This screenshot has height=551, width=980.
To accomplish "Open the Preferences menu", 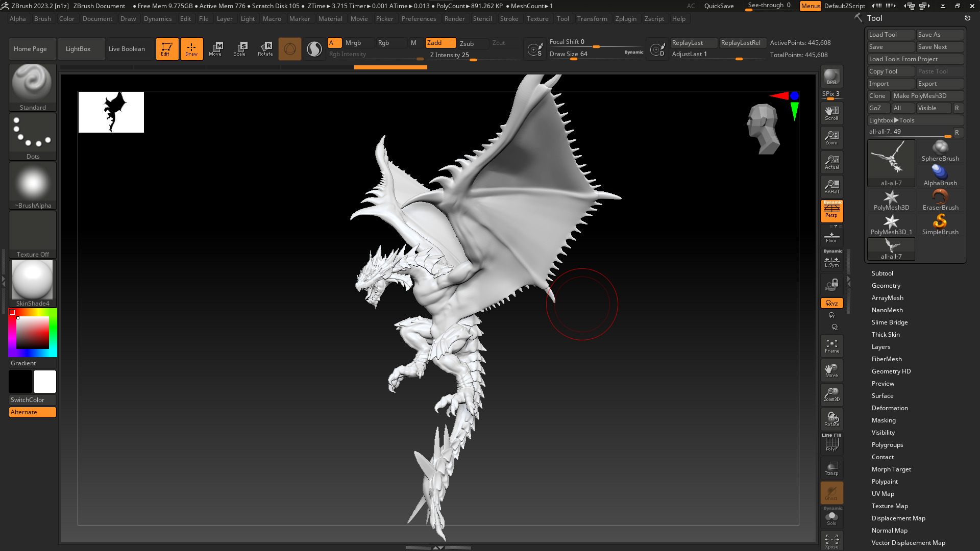I will (419, 19).
